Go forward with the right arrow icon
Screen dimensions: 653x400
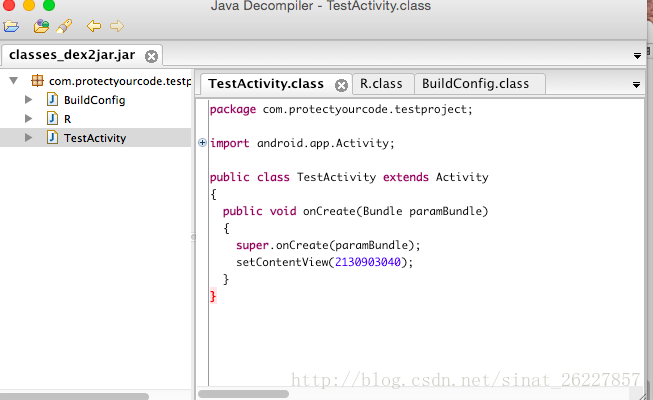(117, 26)
